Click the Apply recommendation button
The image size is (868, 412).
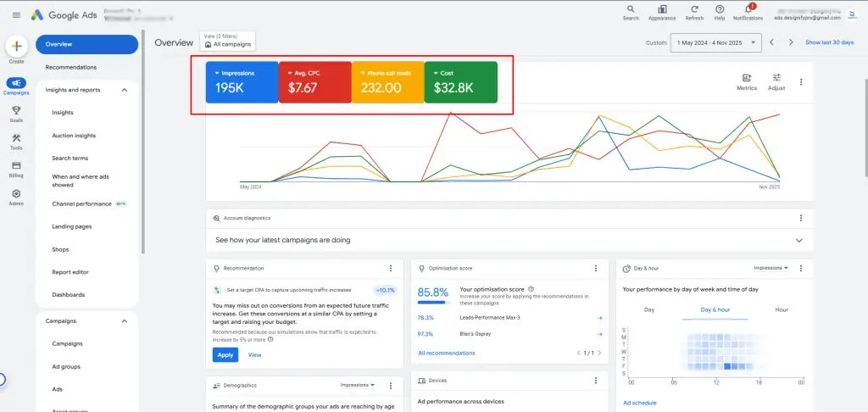click(x=225, y=355)
